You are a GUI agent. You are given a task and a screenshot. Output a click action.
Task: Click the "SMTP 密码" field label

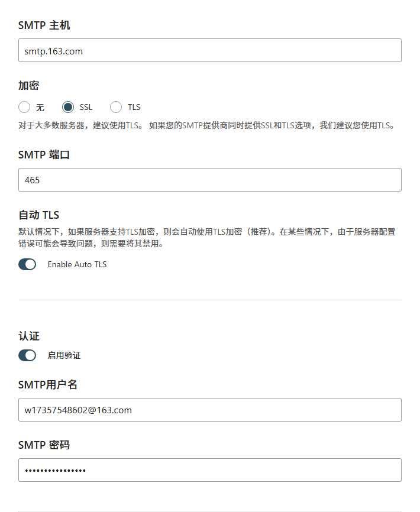(44, 445)
